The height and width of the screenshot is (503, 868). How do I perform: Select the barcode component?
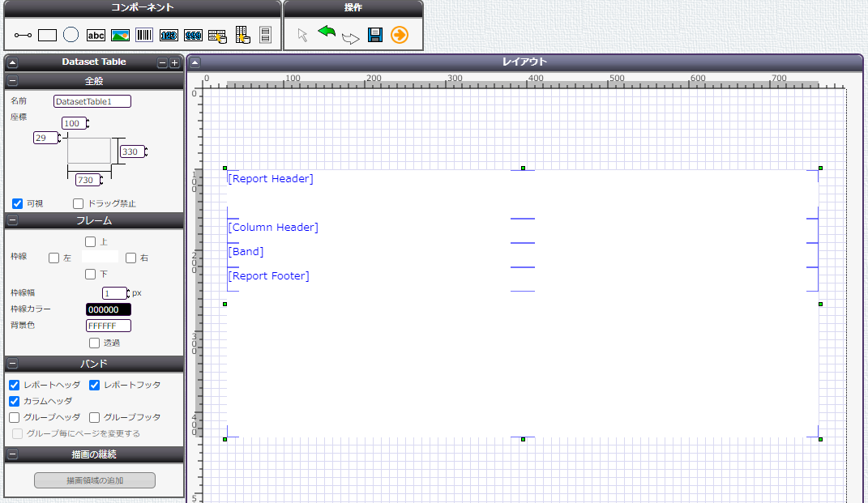coord(144,35)
